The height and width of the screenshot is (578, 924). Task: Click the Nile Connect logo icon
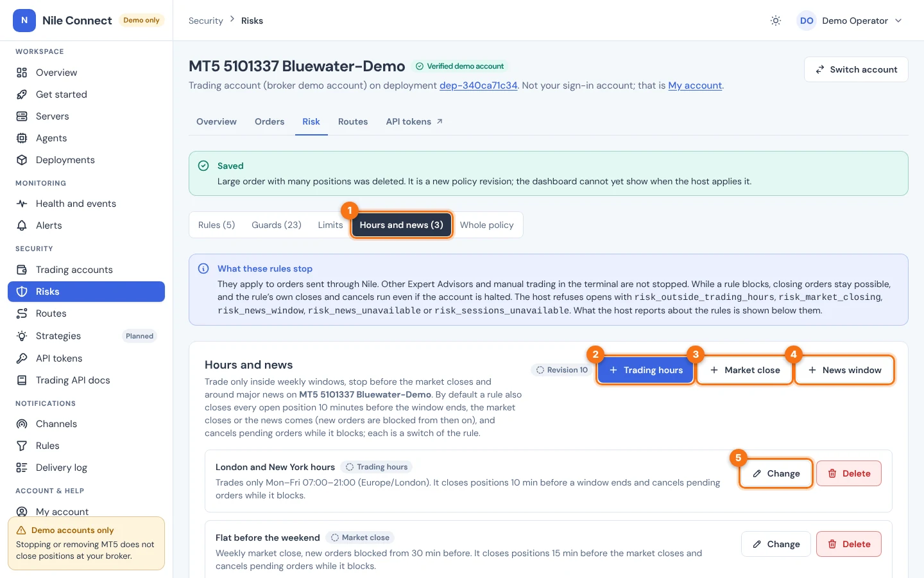[24, 21]
